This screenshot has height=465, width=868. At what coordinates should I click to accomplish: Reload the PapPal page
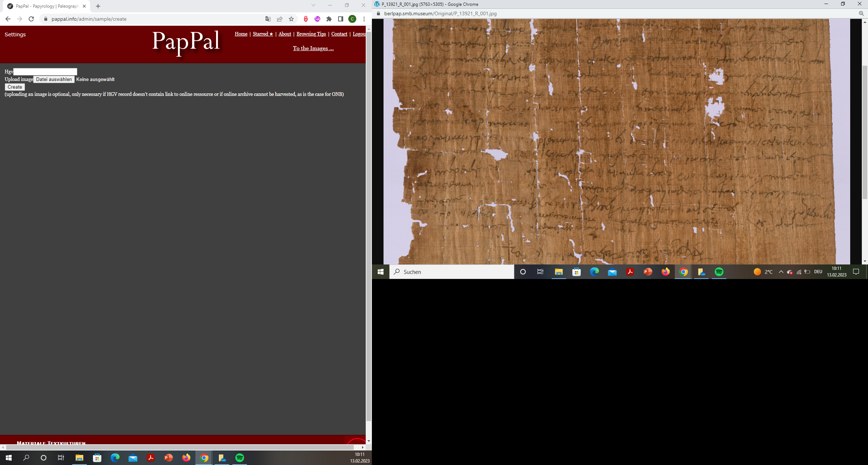[31, 19]
